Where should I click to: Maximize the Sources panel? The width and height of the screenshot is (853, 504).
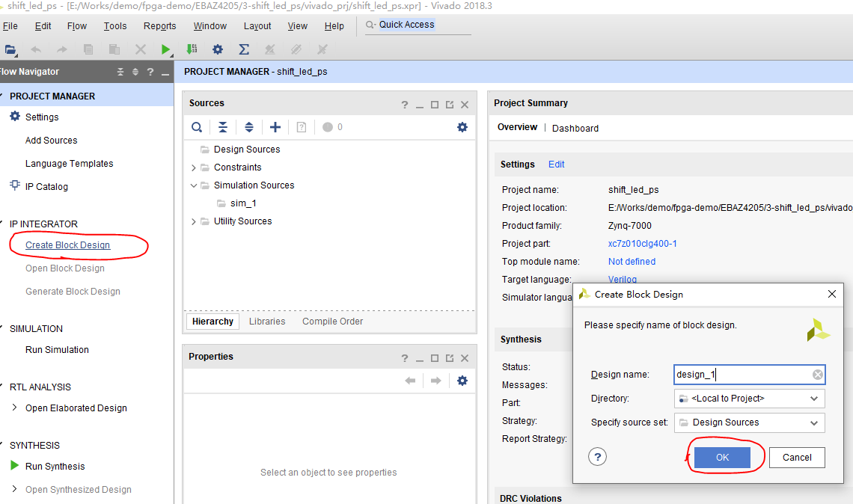[435, 105]
